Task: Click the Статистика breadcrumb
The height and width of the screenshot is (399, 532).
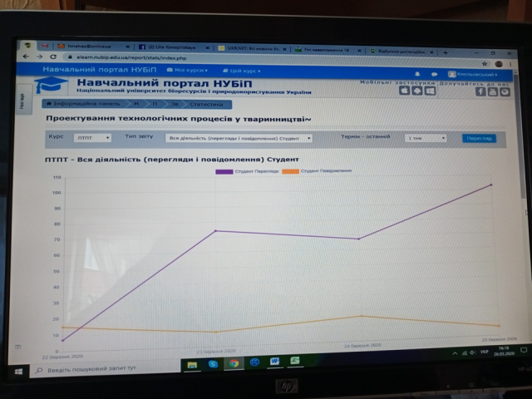Action: tap(206, 104)
